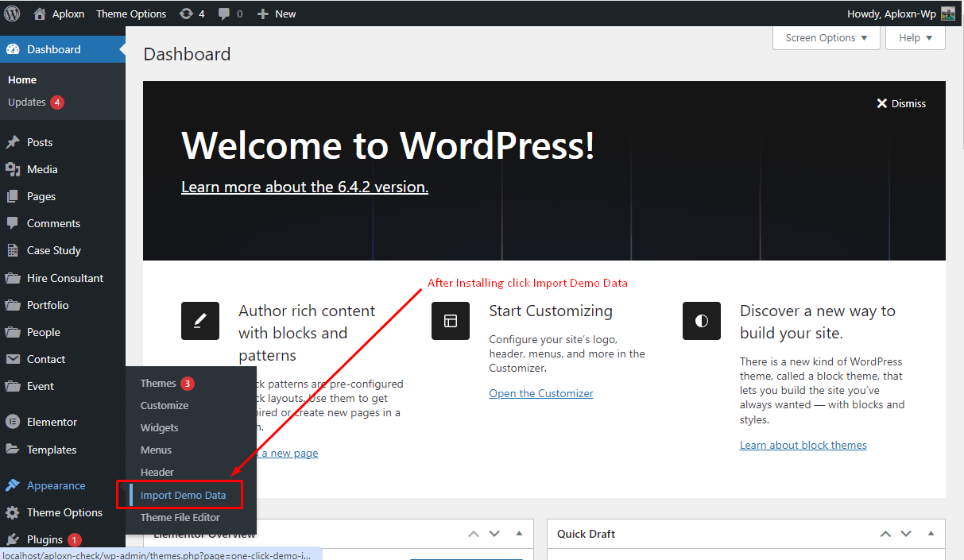Open Theme Options in admin bar
This screenshot has width=964, height=560.
click(x=131, y=14)
